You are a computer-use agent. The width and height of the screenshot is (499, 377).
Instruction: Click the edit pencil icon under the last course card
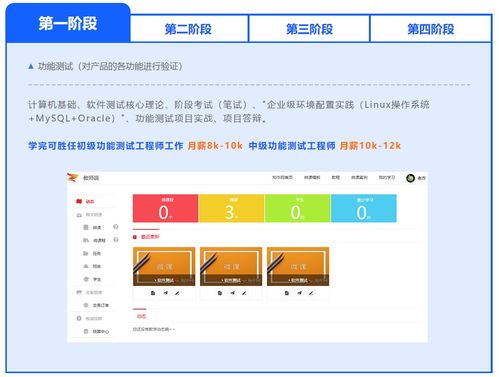click(x=311, y=293)
